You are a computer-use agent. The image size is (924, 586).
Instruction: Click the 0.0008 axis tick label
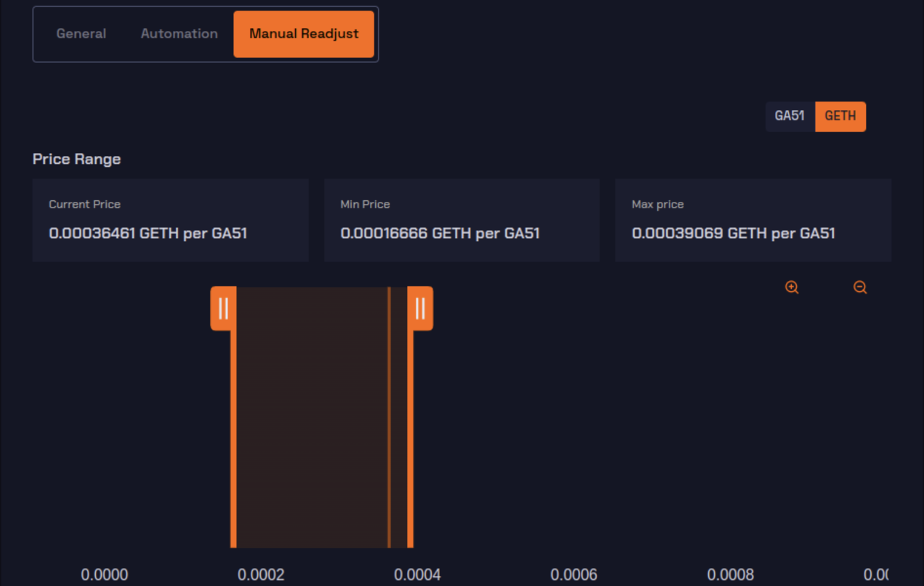(730, 574)
